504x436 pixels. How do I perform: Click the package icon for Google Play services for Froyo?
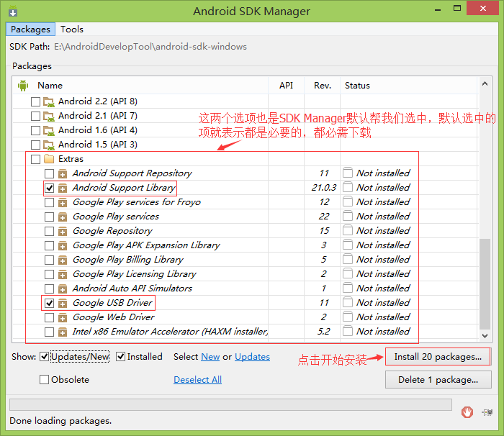click(x=63, y=203)
